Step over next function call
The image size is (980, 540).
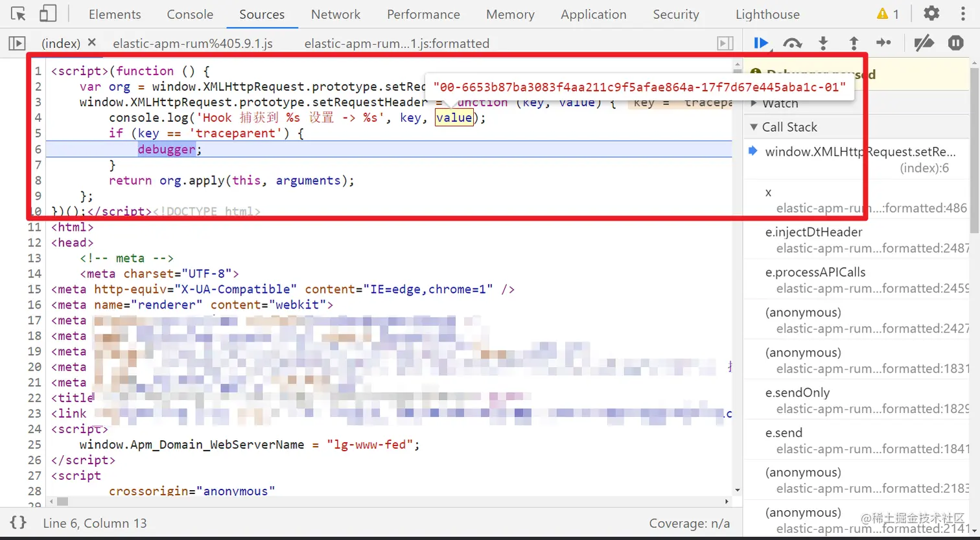(792, 43)
